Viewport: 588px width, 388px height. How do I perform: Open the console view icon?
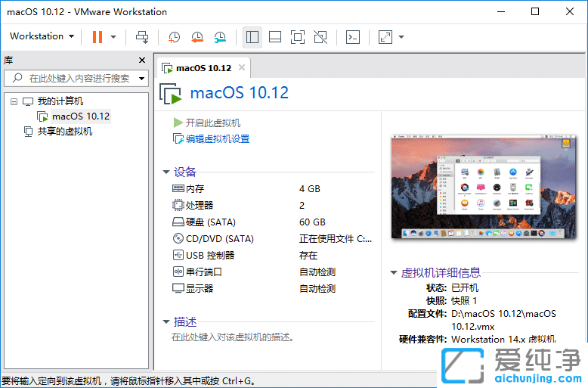click(352, 37)
